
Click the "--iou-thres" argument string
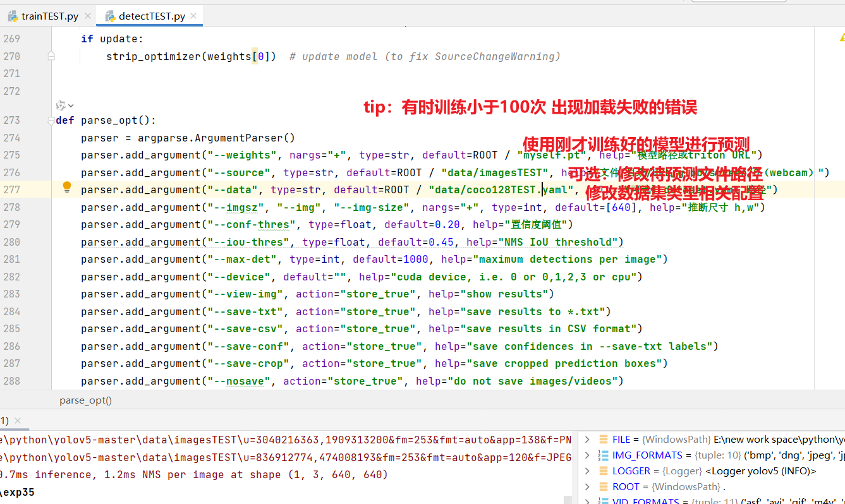(248, 242)
